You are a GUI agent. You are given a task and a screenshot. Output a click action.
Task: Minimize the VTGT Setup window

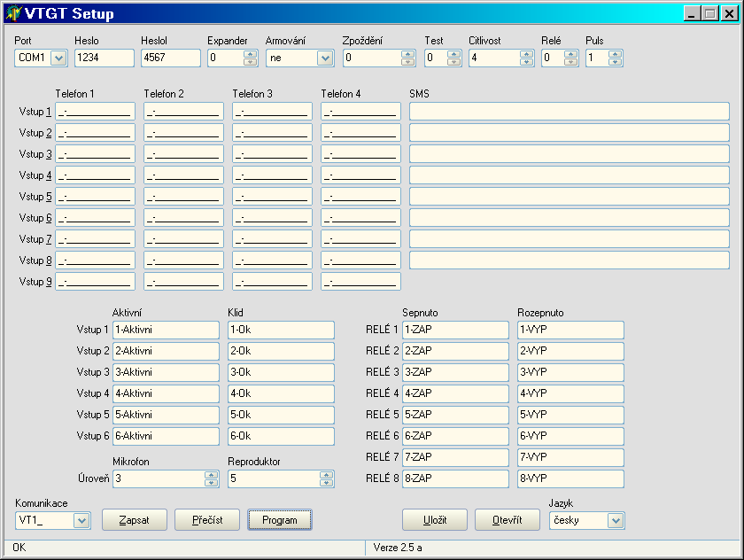click(692, 13)
